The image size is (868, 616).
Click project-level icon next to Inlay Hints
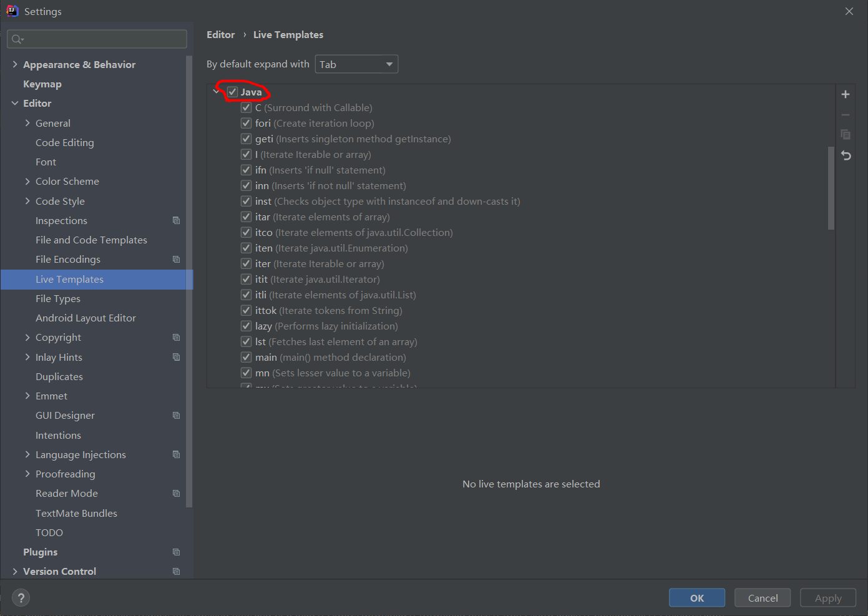[176, 357]
